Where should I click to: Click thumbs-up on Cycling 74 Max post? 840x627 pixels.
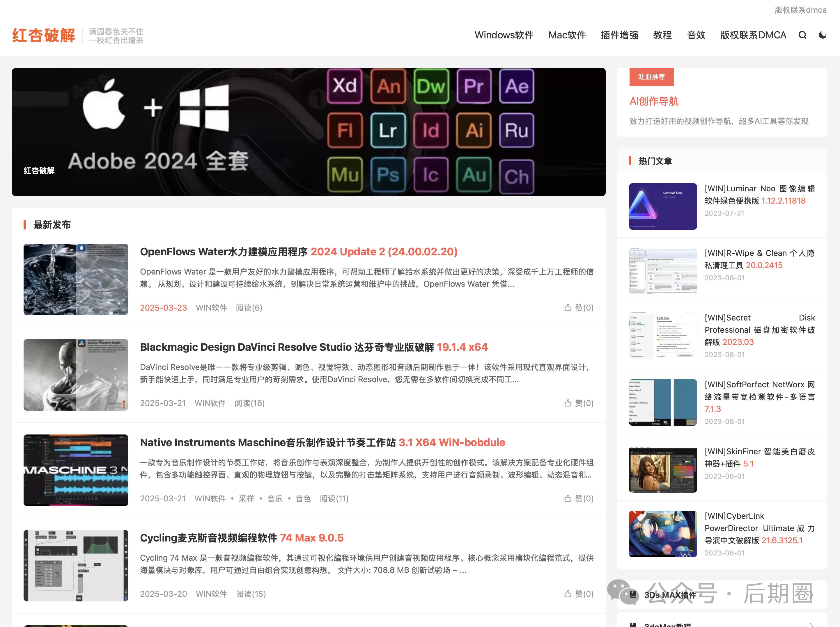tap(567, 594)
